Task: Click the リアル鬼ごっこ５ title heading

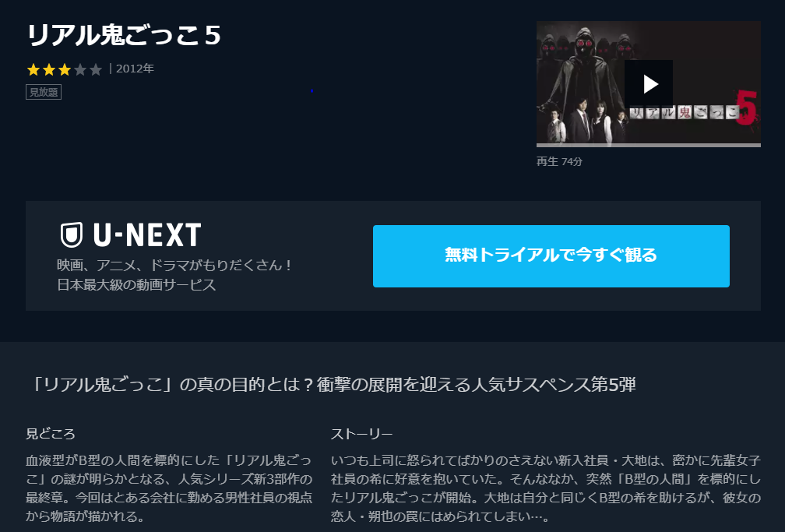Action: pos(124,35)
